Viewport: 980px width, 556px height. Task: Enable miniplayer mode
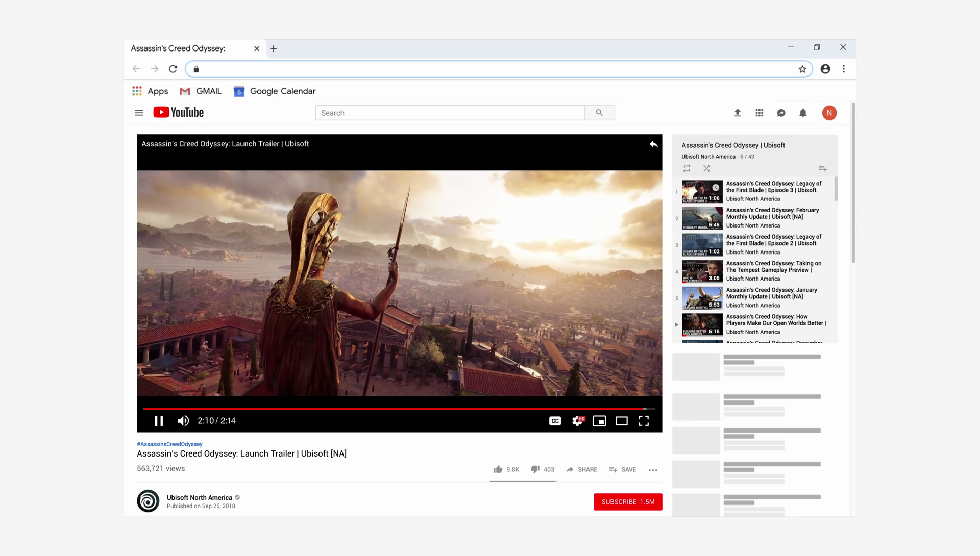click(x=599, y=421)
